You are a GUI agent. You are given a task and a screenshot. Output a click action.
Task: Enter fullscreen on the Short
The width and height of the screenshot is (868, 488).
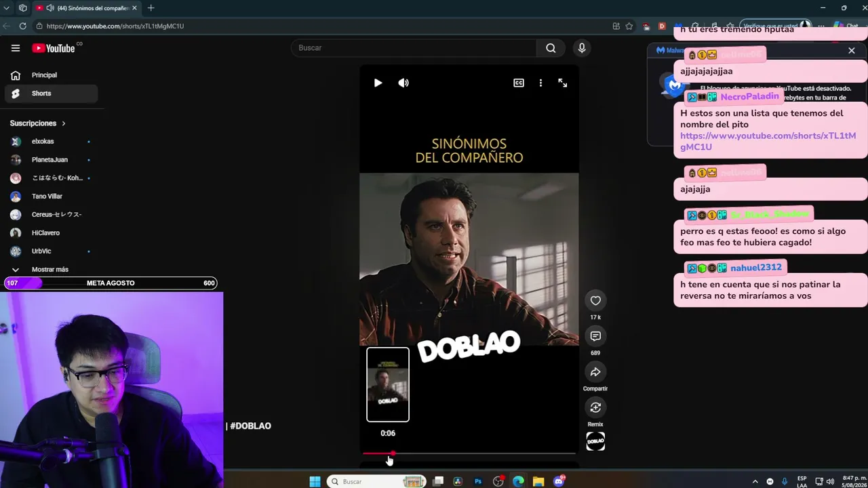point(563,83)
